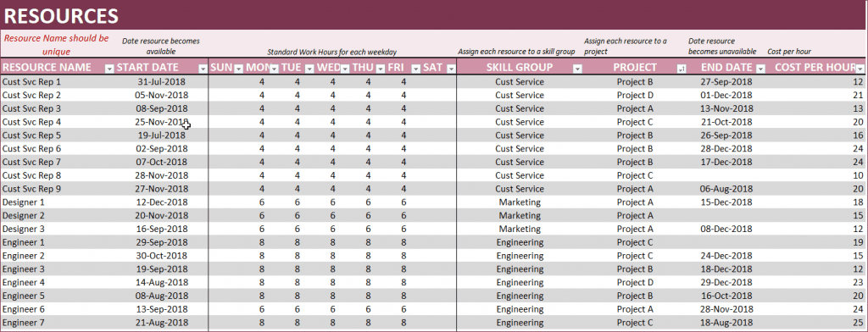Select end date "15-Dec-2018"
Image resolution: width=868 pixels, height=332 pixels.
726,202
